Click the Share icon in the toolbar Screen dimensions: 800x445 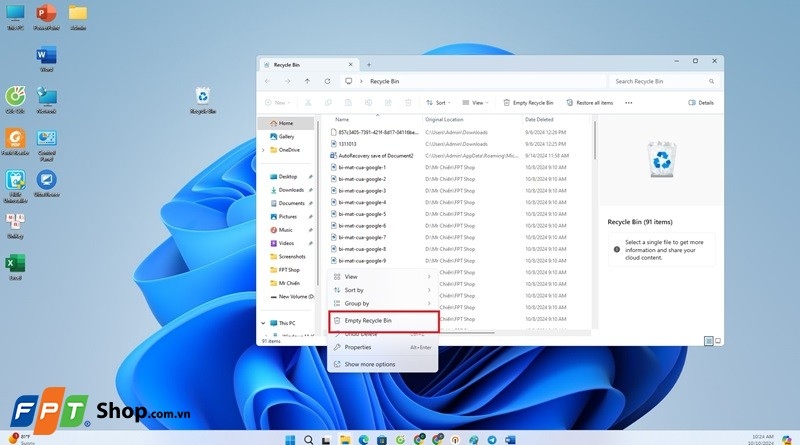click(x=388, y=103)
